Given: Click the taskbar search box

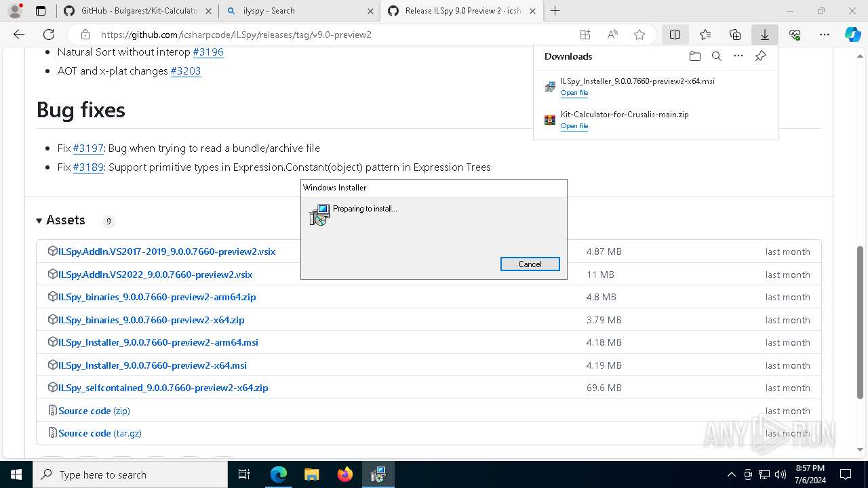Looking at the screenshot, I should point(130,474).
